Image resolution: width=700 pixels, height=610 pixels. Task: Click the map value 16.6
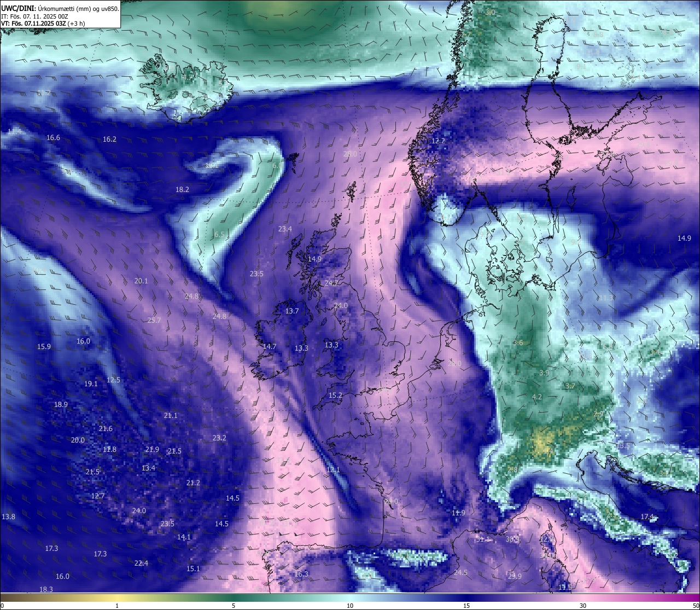(x=53, y=138)
